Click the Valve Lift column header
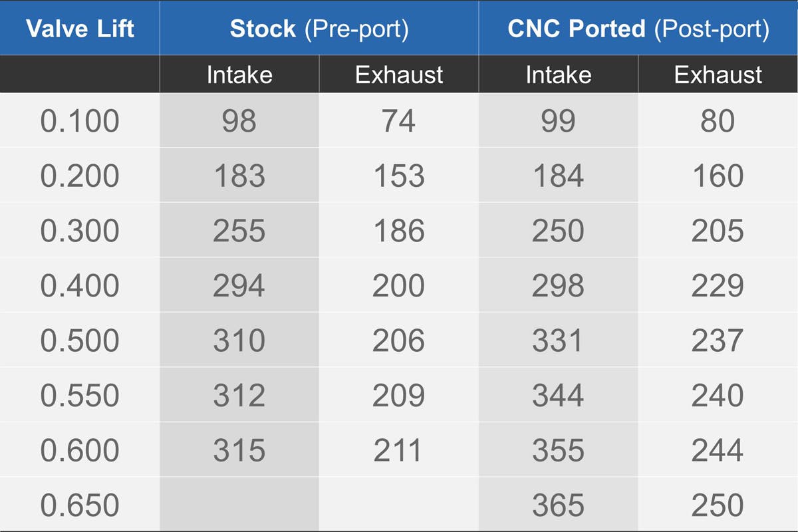 [x=80, y=29]
